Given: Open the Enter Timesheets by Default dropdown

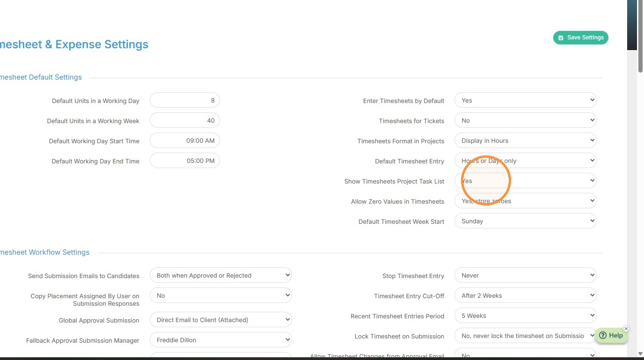Looking at the screenshot, I should (525, 100).
